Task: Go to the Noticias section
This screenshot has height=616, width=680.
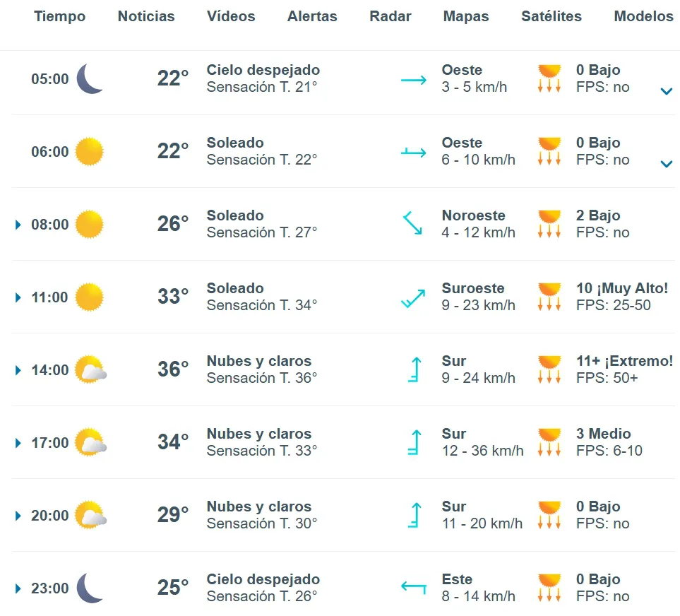Action: [146, 16]
